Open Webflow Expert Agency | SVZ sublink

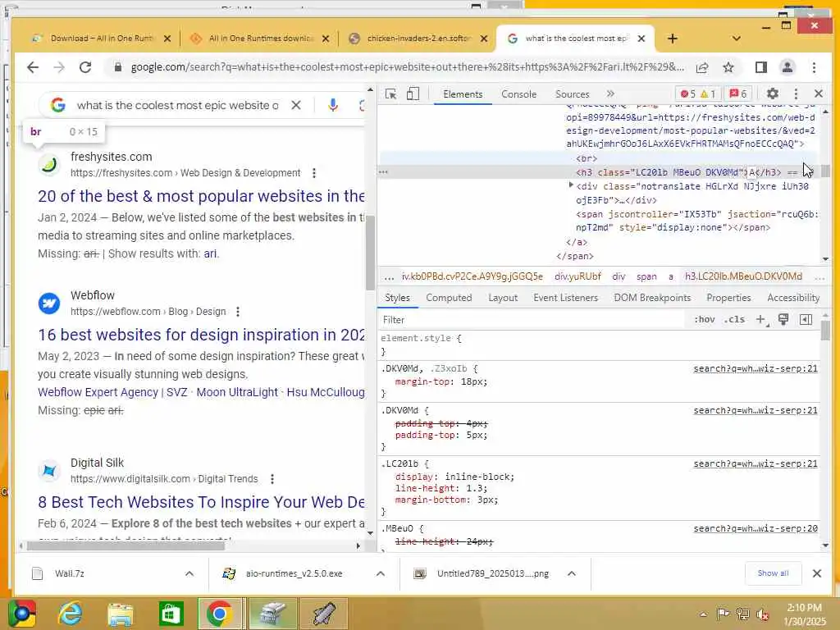coord(112,392)
